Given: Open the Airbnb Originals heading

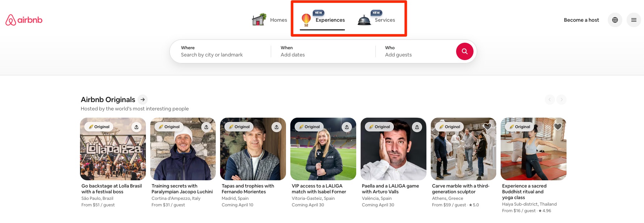Looking at the screenshot, I should (108, 100).
